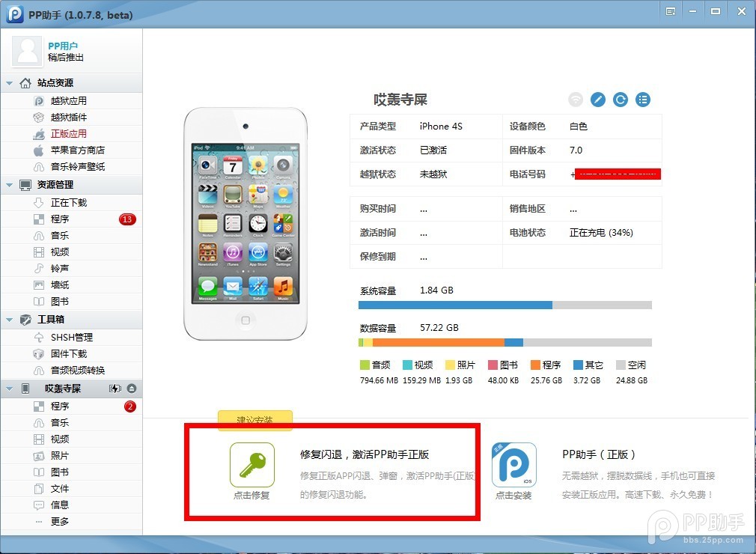Click the battery charging icon in device header
The width and height of the screenshot is (756, 554).
pos(115,389)
